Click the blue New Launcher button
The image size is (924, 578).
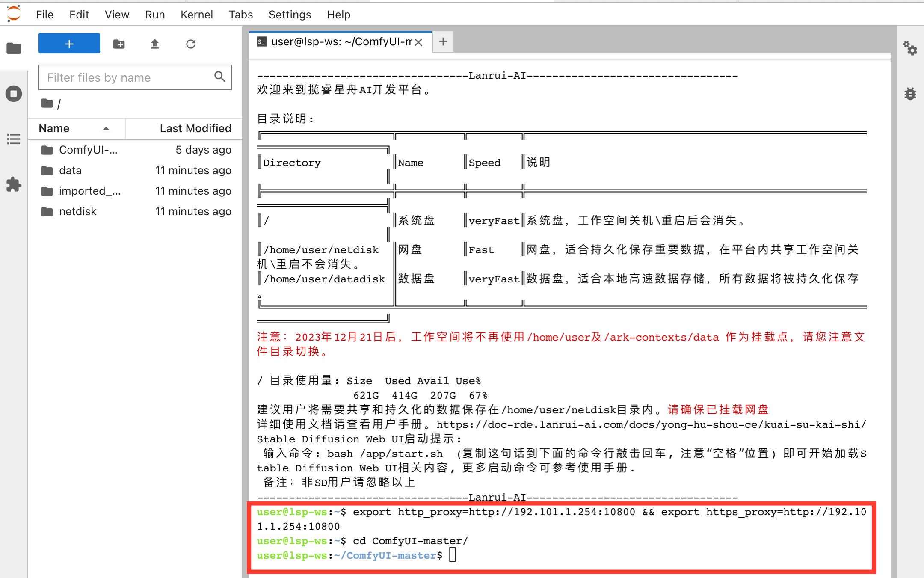pyautogui.click(x=69, y=44)
